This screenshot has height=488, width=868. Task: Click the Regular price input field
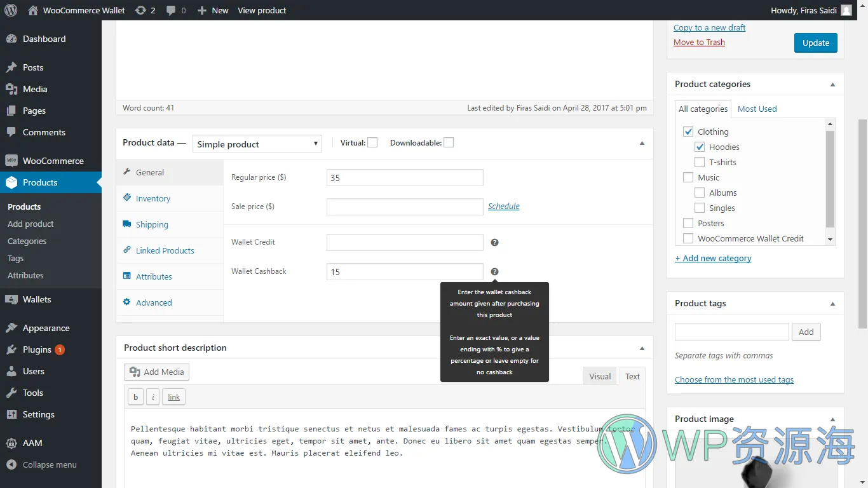coord(405,177)
